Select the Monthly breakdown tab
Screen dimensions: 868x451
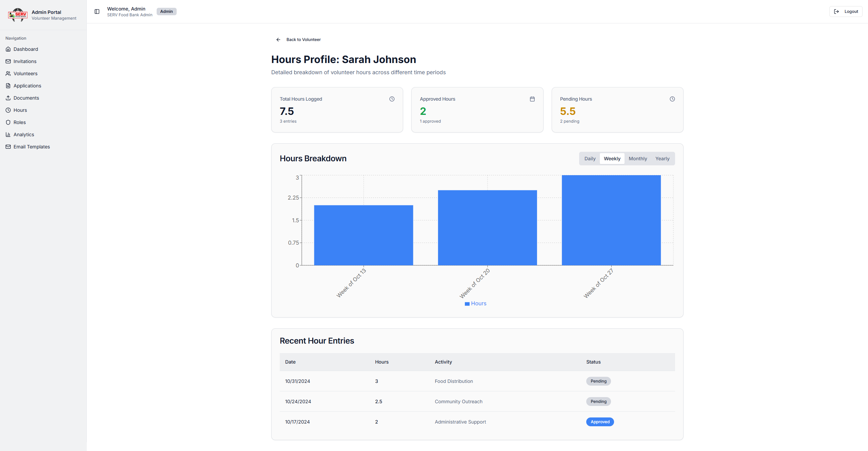(x=637, y=159)
